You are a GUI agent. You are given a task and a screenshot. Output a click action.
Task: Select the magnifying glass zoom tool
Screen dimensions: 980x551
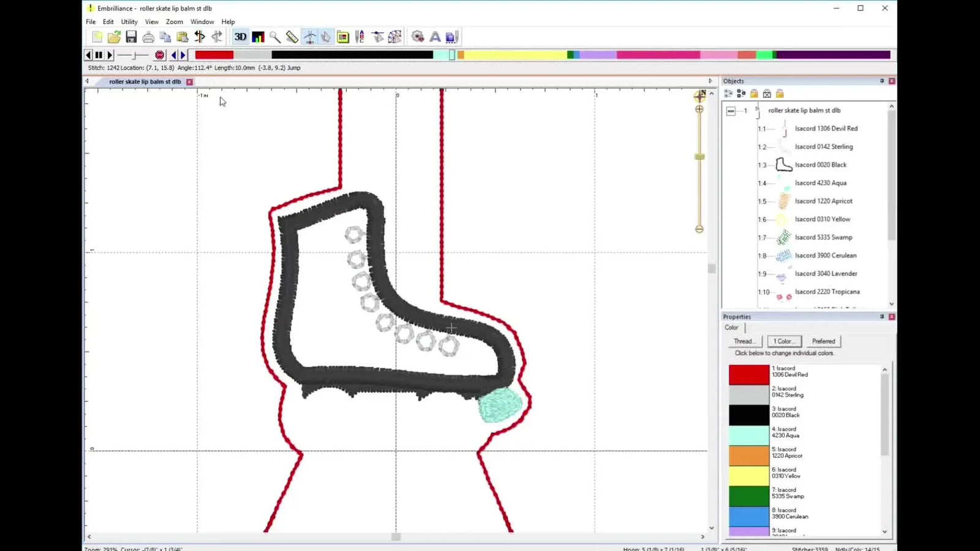(x=275, y=37)
